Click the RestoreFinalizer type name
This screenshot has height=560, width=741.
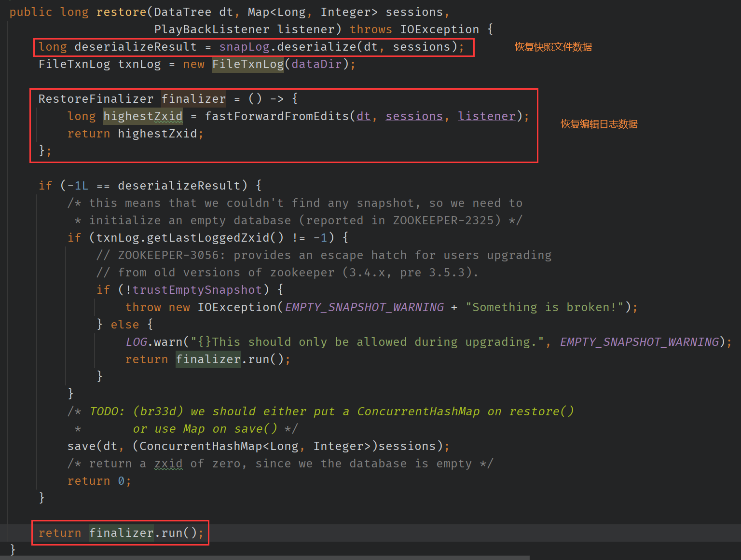pyautogui.click(x=96, y=99)
